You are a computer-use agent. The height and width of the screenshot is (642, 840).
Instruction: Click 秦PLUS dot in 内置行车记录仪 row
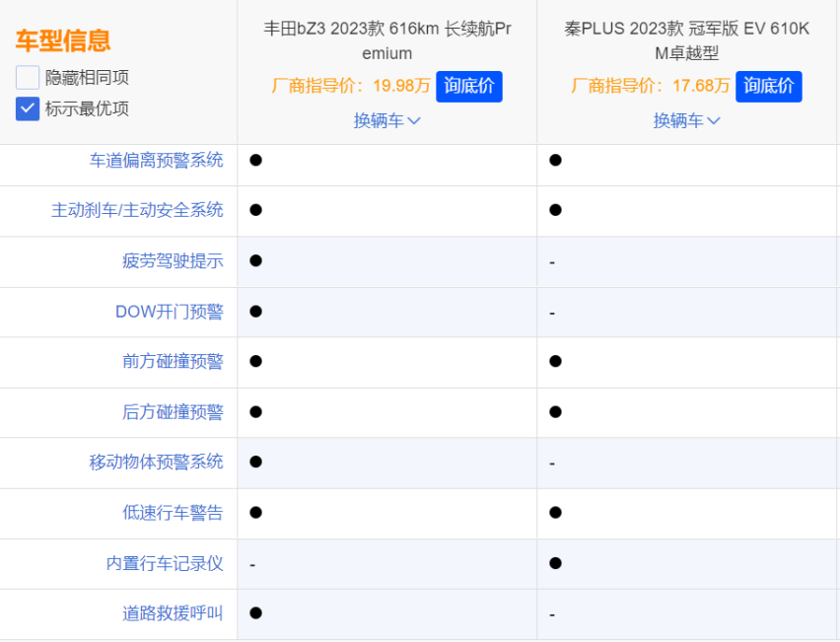pos(555,563)
